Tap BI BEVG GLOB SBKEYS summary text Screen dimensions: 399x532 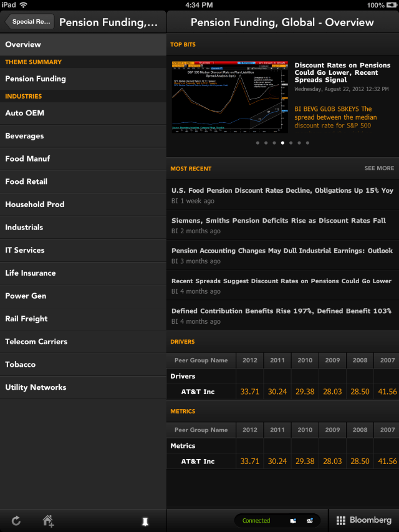coord(335,117)
